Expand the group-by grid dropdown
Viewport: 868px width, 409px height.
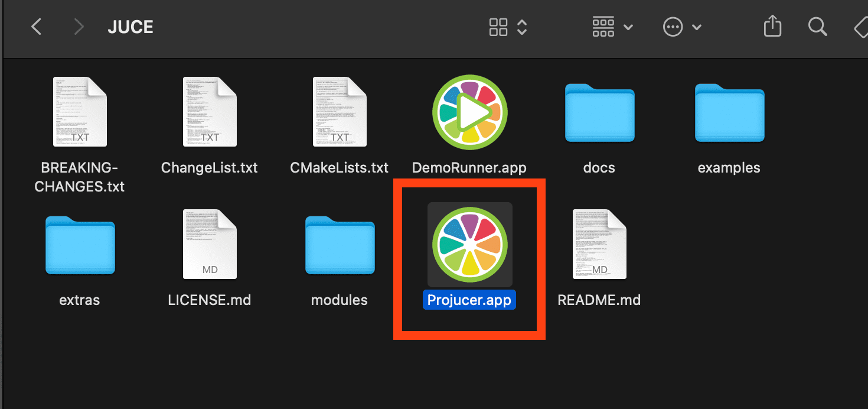tap(612, 27)
